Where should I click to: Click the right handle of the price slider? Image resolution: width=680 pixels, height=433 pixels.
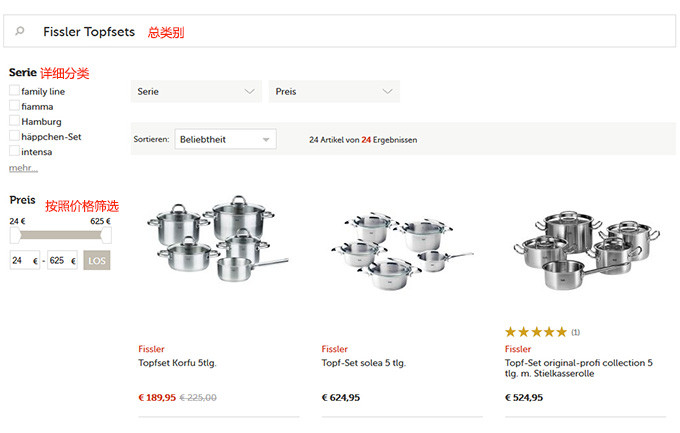106,235
